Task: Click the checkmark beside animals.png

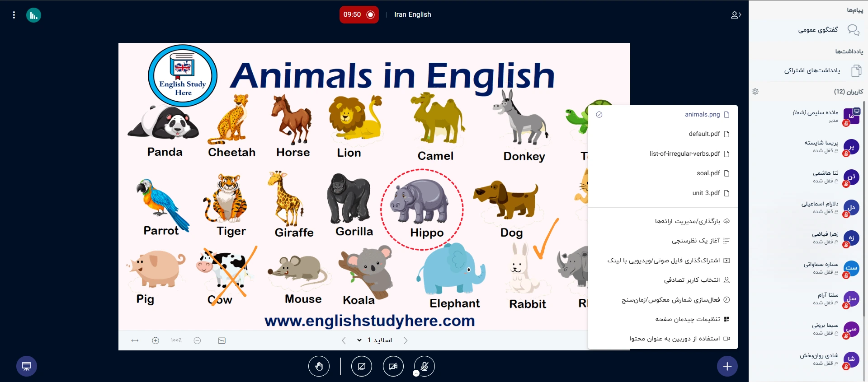Action: (x=599, y=115)
